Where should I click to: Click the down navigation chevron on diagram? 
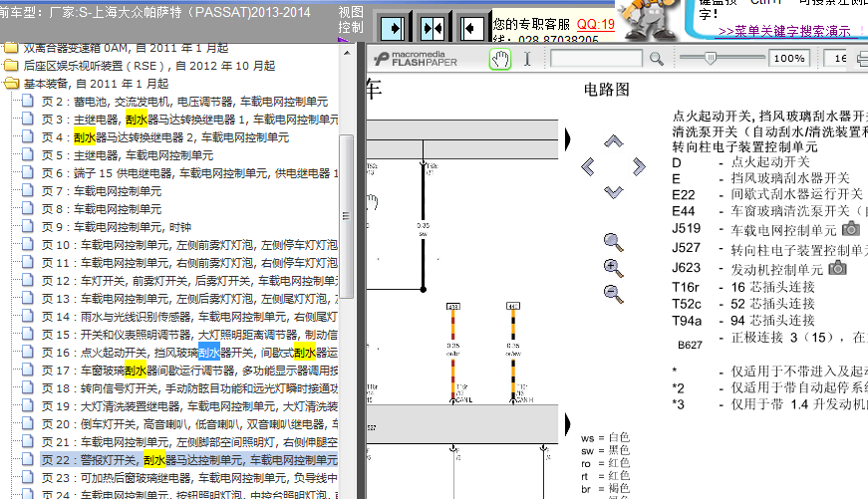tap(613, 192)
